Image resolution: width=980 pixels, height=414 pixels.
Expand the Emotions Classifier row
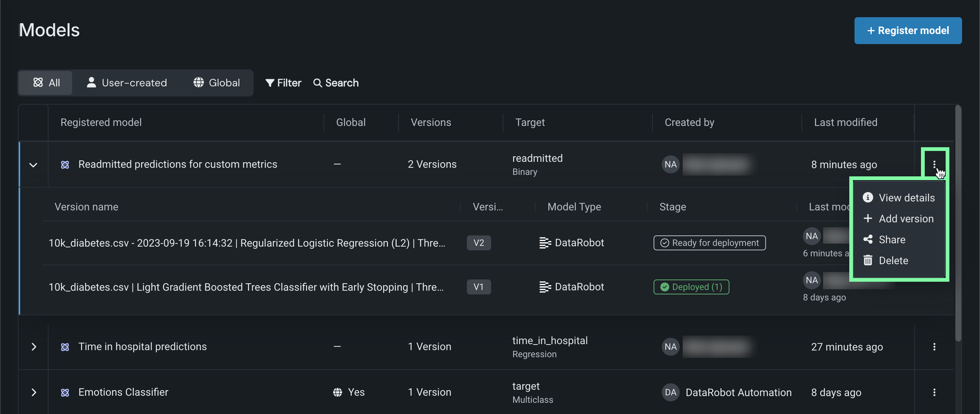34,392
